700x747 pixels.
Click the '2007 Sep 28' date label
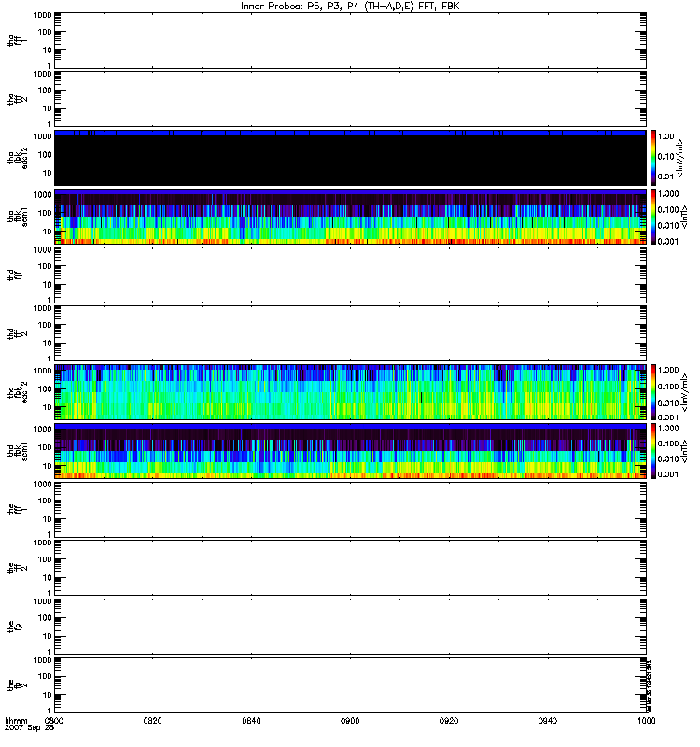[x=30, y=727]
